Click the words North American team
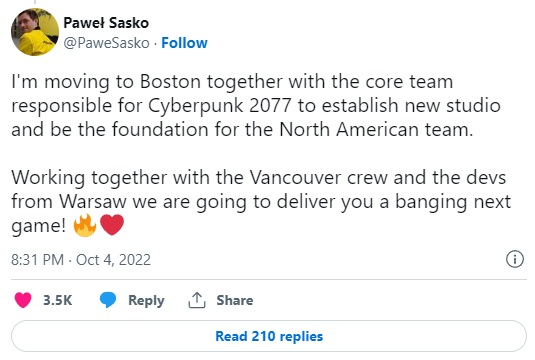This screenshot has height=360, width=535. [x=376, y=130]
